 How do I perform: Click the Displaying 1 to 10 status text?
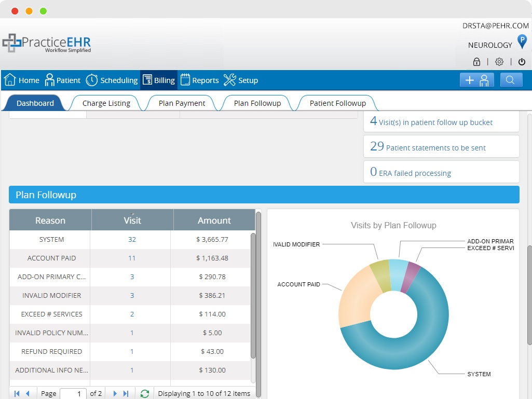tap(204, 394)
